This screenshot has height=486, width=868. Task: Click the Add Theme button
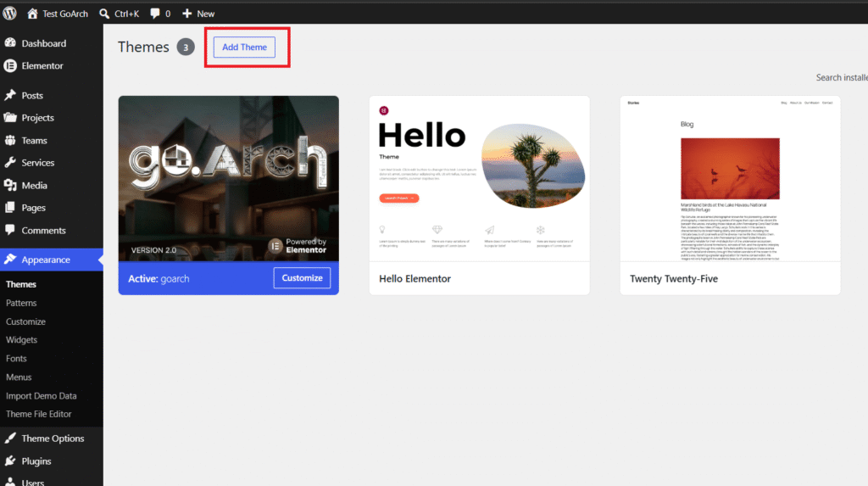[x=245, y=47]
